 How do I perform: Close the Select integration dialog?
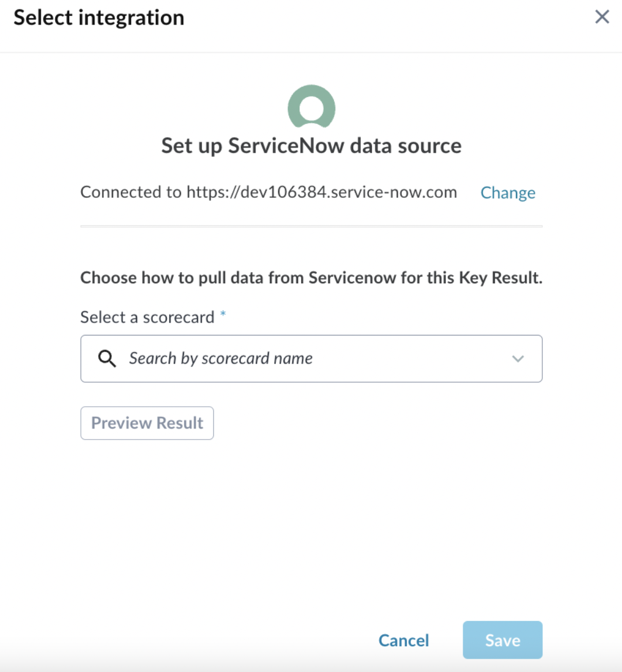coord(602,17)
